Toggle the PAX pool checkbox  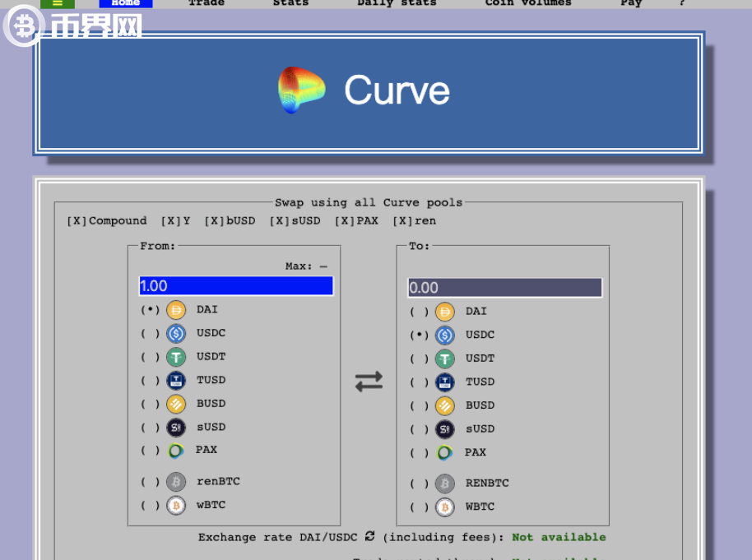coord(345,221)
